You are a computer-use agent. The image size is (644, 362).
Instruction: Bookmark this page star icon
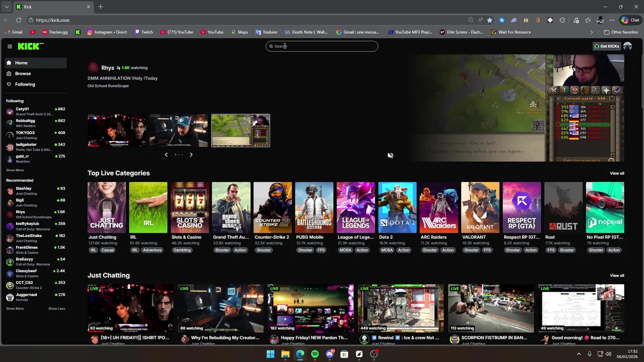pyautogui.click(x=490, y=20)
